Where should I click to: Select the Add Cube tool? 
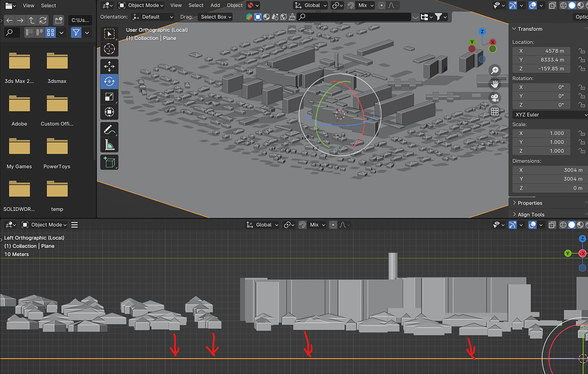(109, 163)
